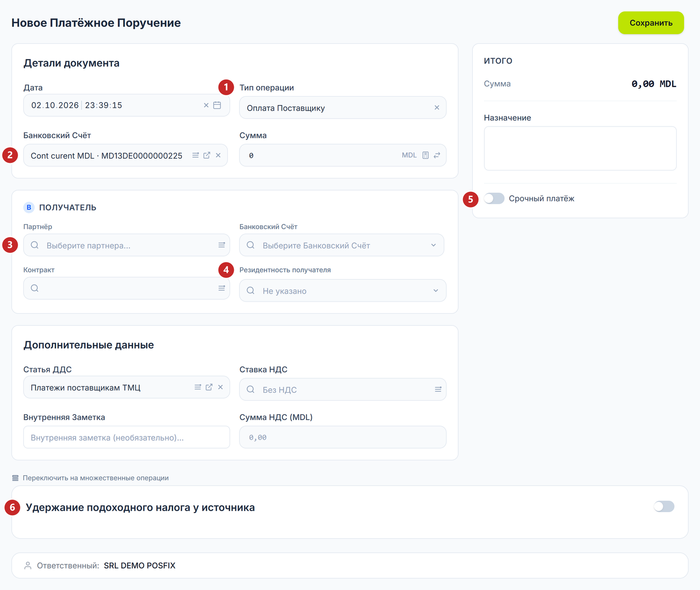Click the date value 02.10.2026
Viewport: 700px width, 590px height.
coord(55,105)
